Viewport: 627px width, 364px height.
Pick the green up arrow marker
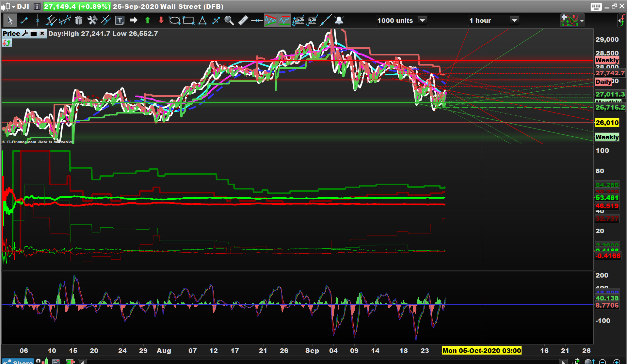point(147,21)
